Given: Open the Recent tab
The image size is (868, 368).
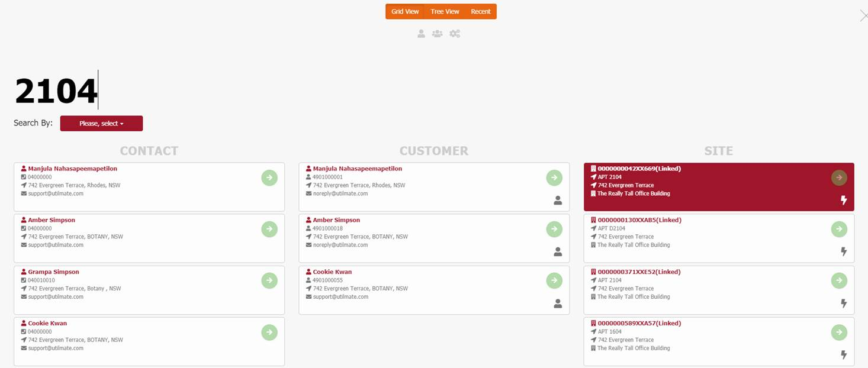Looking at the screenshot, I should 481,11.
